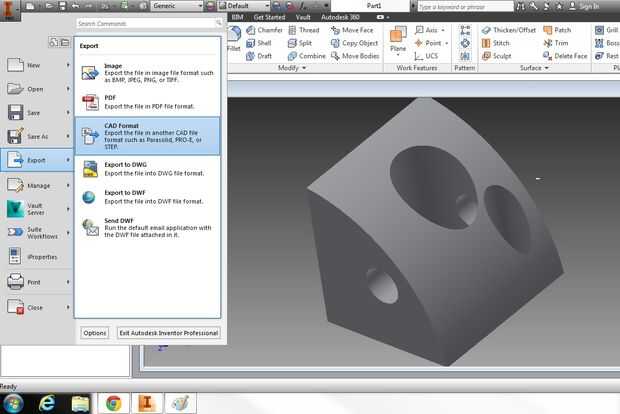The width and height of the screenshot is (620, 414).
Task: Click Export in the application menu
Action: (x=37, y=160)
